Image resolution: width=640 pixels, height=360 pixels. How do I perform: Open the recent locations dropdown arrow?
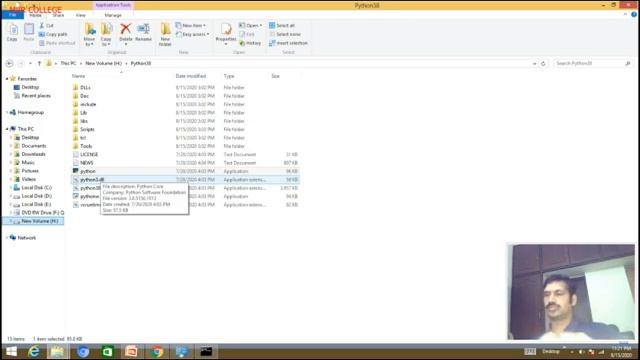tap(30, 64)
